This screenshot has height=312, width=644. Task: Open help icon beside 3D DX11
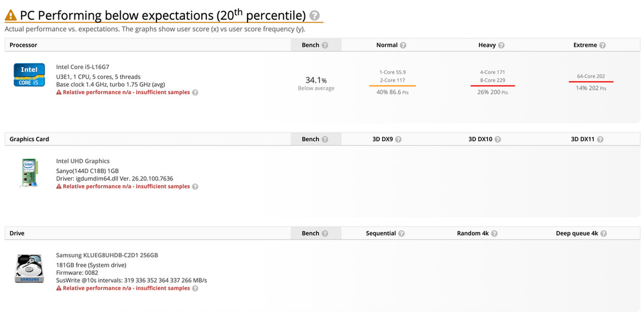tap(600, 140)
